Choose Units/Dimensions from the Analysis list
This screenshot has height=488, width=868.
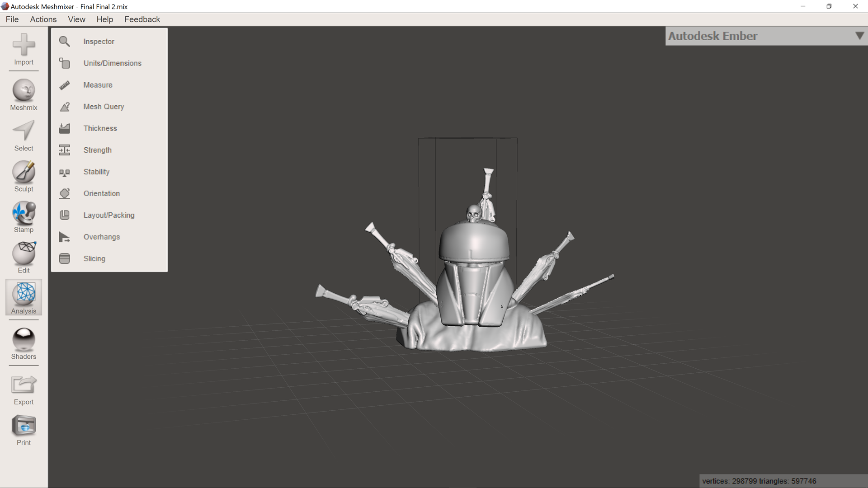coord(112,63)
